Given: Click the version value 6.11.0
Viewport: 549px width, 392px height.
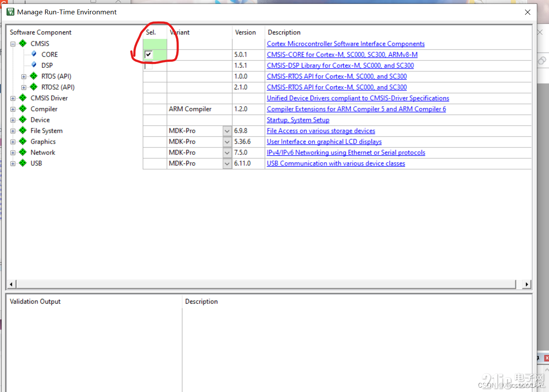Looking at the screenshot, I should (x=243, y=163).
